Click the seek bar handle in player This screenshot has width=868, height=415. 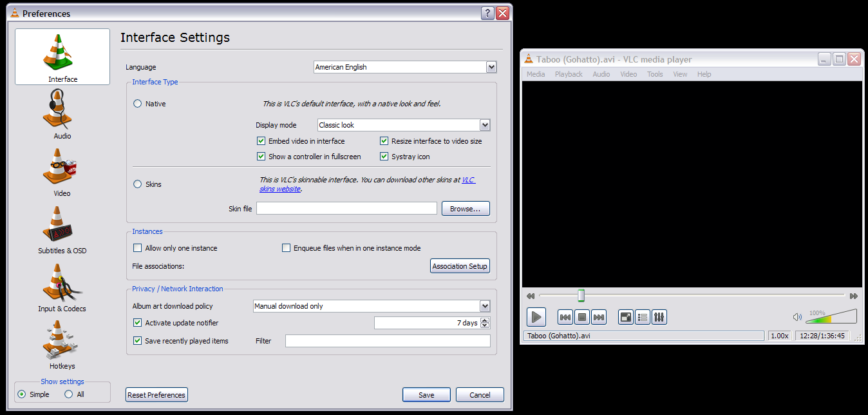click(x=581, y=296)
